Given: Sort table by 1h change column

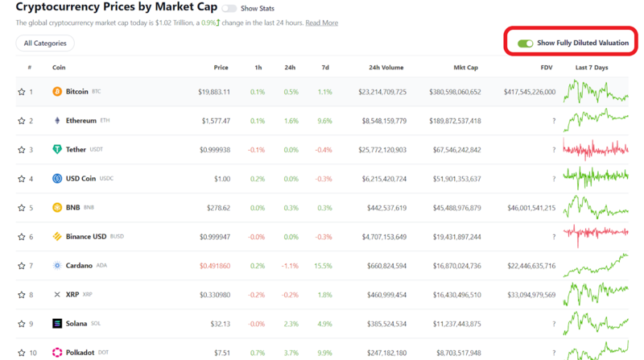Looking at the screenshot, I should point(258,68).
